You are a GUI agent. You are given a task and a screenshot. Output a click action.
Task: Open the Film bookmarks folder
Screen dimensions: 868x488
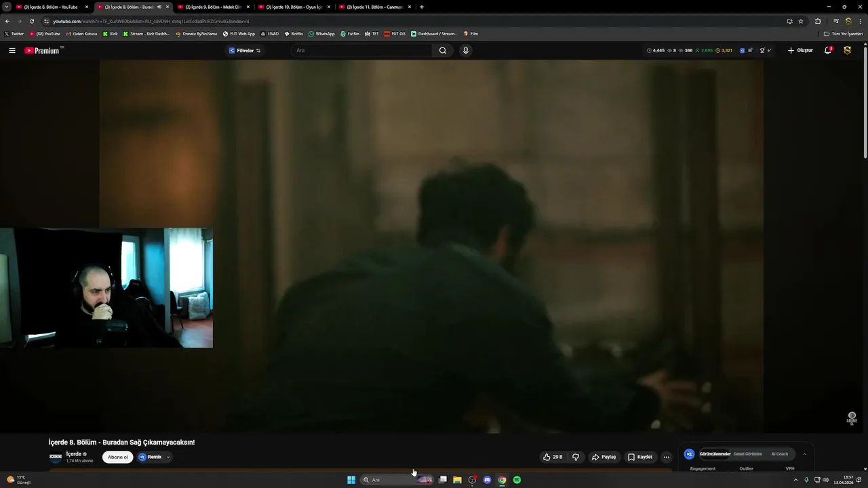coord(471,34)
